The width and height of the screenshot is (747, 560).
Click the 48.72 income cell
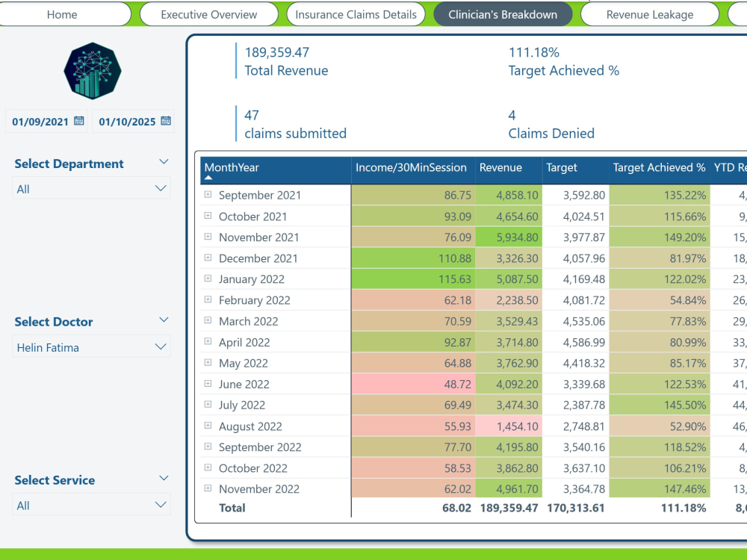click(413, 383)
